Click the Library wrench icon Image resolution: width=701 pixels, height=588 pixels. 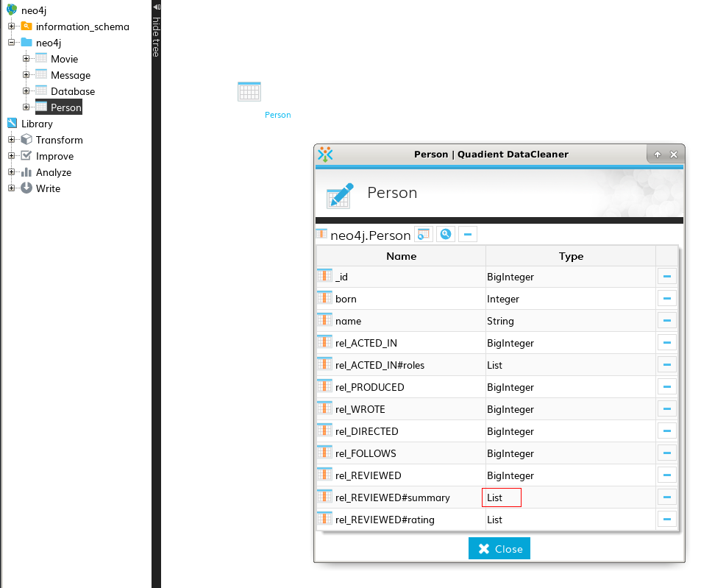point(12,123)
